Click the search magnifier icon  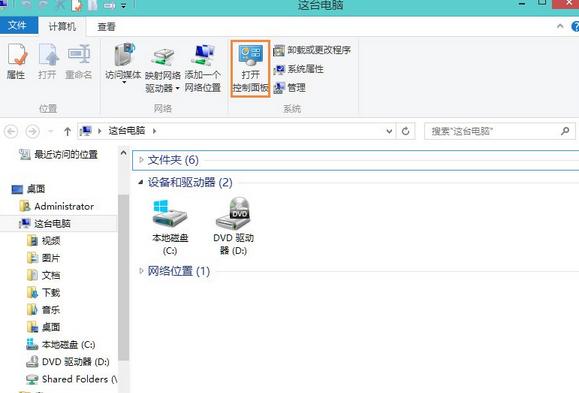coord(565,131)
